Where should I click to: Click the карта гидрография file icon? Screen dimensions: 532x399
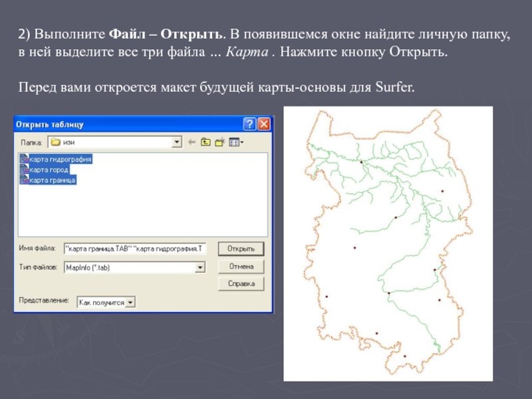pyautogui.click(x=24, y=159)
